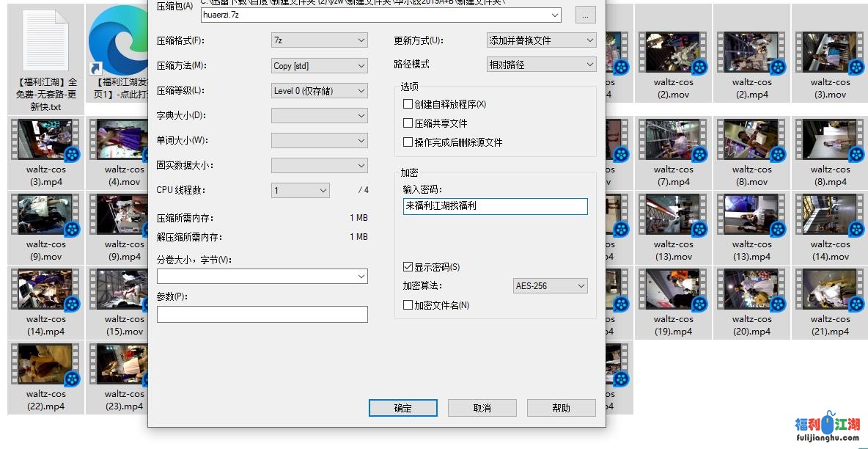
Task: Click the ... browse button next to huaerzi.7z
Action: coord(585,15)
